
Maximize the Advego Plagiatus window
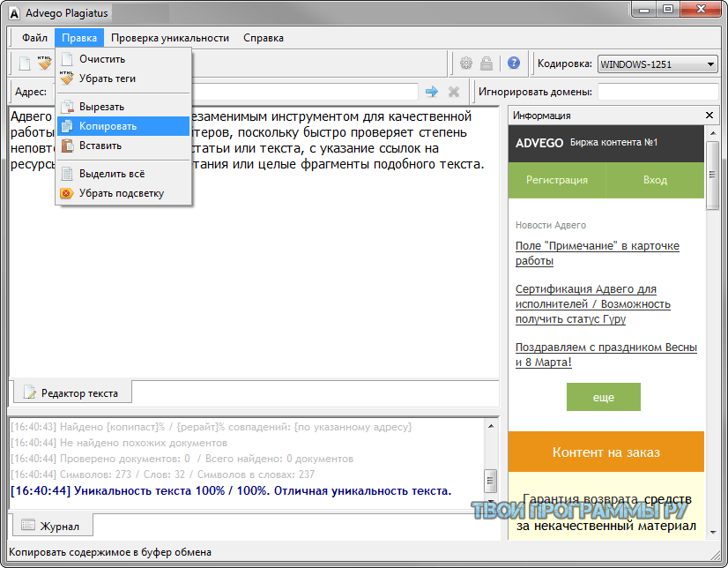point(668,10)
